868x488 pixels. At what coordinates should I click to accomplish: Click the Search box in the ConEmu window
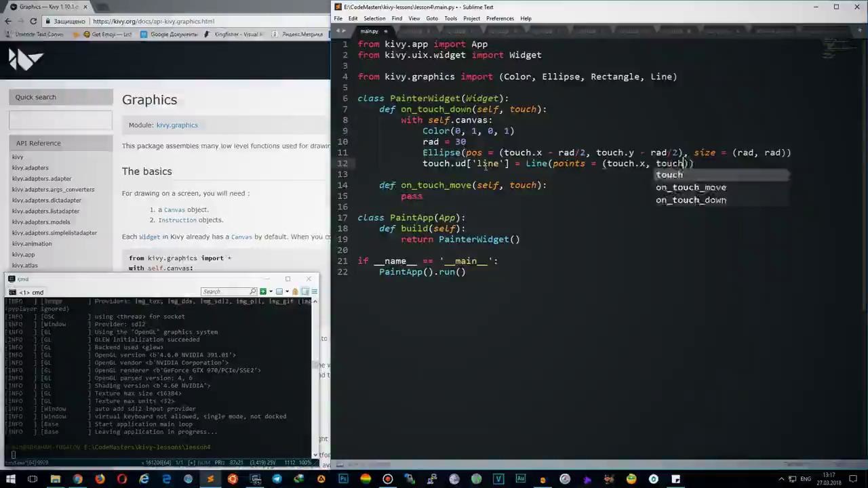pos(229,291)
